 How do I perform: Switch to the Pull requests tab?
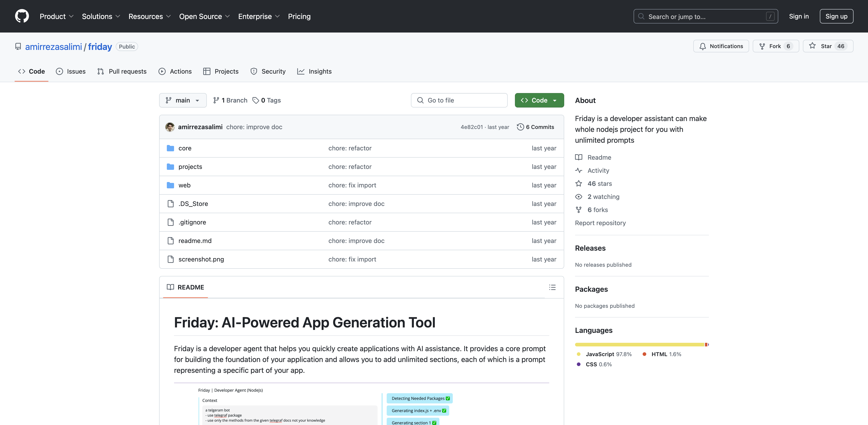pyautogui.click(x=122, y=71)
